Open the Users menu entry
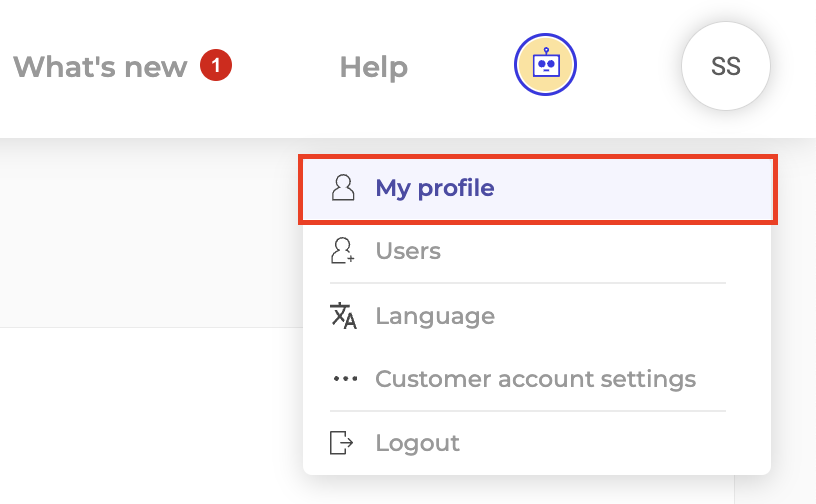The height and width of the screenshot is (504, 816). point(537,251)
